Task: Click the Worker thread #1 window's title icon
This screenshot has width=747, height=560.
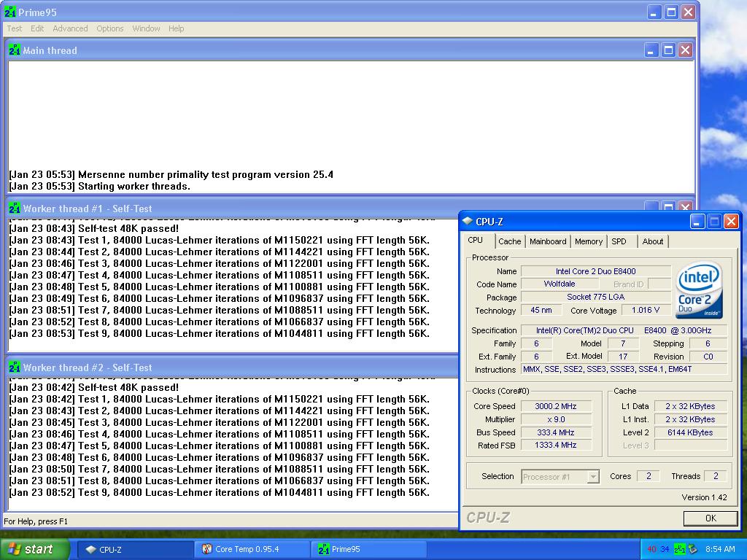Action: pos(15,208)
